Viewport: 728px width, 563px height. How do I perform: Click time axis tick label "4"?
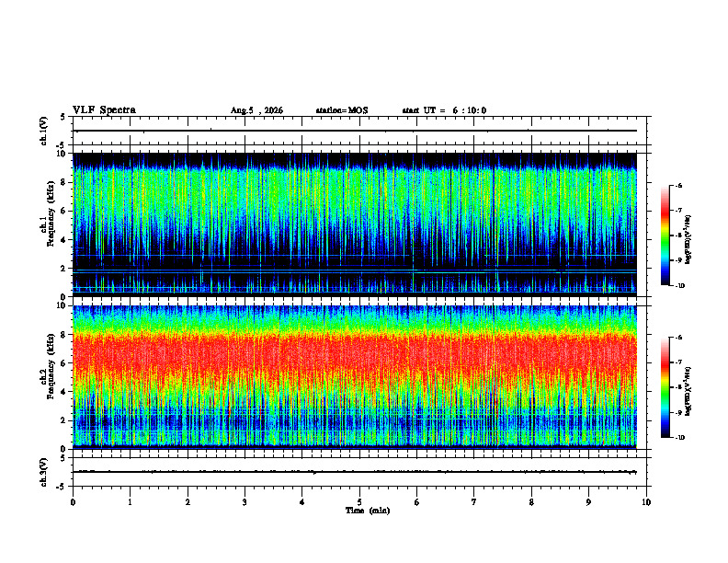(x=301, y=502)
